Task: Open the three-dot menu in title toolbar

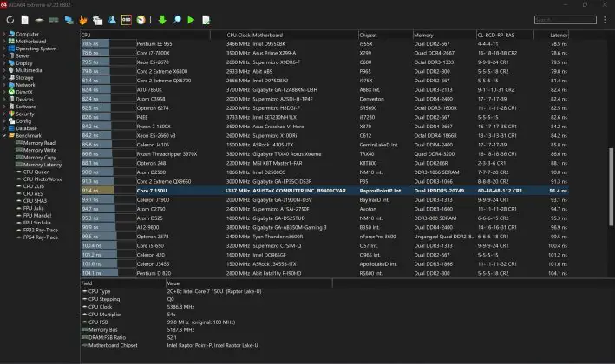Action: coord(605,20)
